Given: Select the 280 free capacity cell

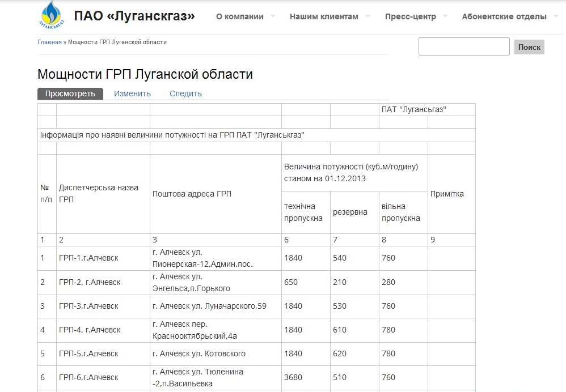Looking at the screenshot, I should pos(403,282).
